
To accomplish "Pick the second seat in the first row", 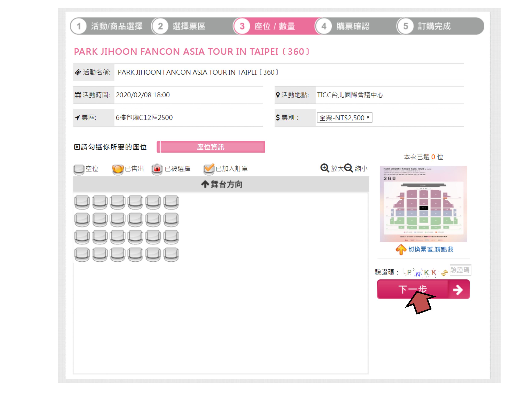I will click(100, 202).
